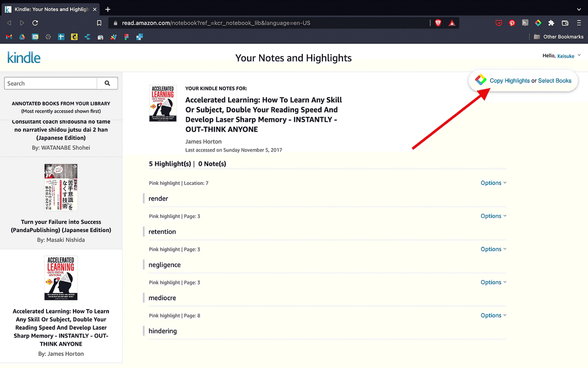Click the Pocket extension icon
This screenshot has height=368, width=588.
(499, 23)
